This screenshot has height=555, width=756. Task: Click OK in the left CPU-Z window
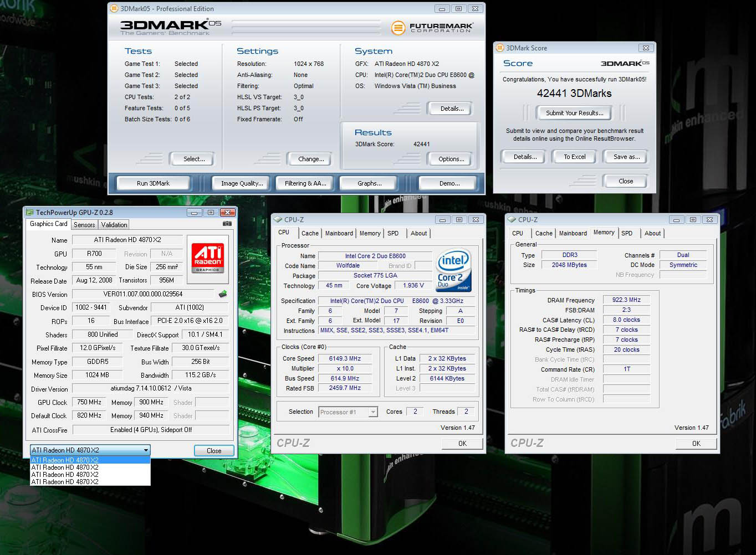(462, 444)
